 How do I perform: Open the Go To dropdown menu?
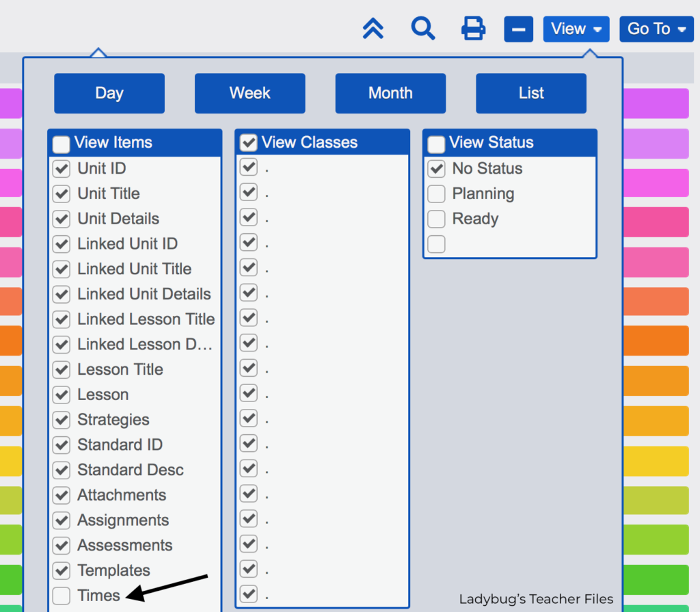656,29
